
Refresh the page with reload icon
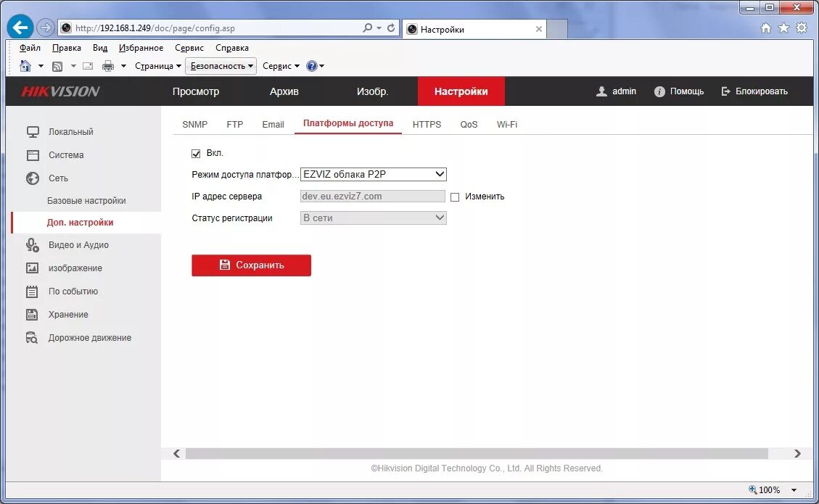391,28
